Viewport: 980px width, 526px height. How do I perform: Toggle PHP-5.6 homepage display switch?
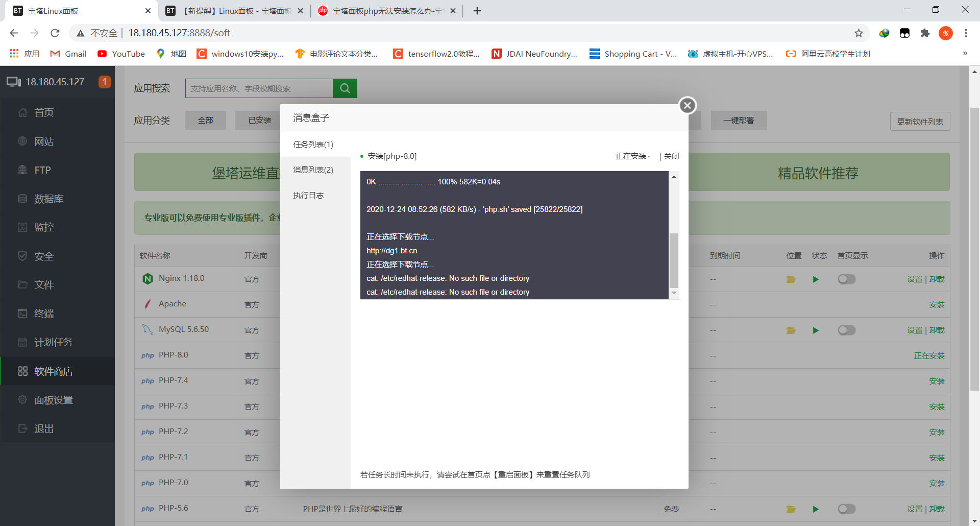tap(846, 509)
